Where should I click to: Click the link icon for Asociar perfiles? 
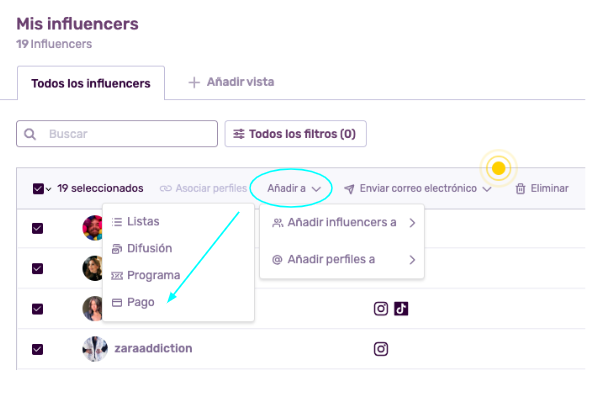[166, 188]
